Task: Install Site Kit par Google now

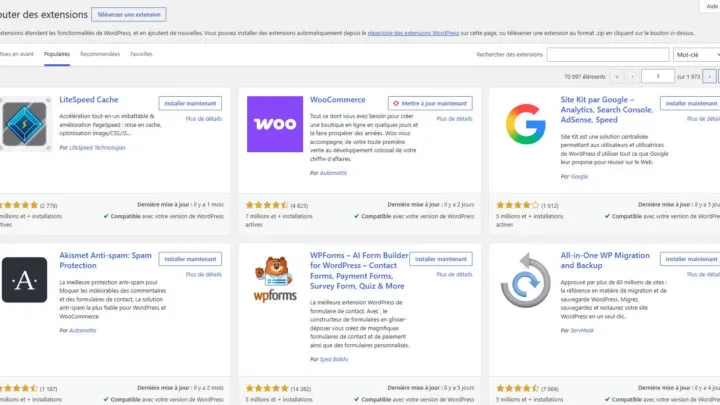Action: [690, 103]
